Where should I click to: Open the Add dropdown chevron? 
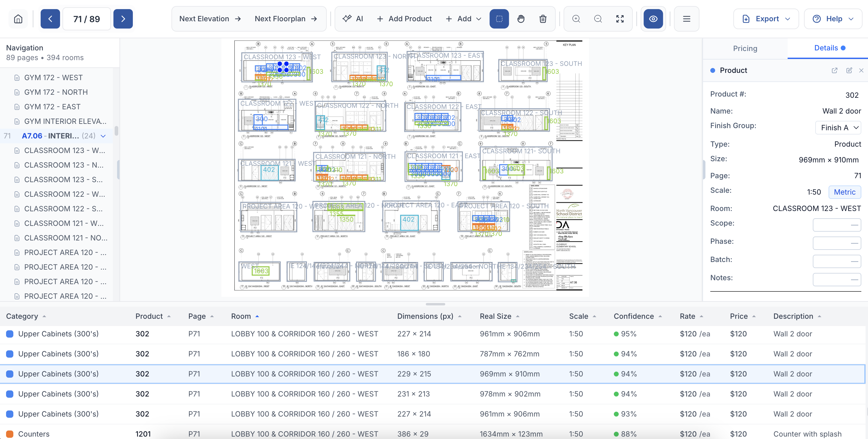[x=479, y=19]
